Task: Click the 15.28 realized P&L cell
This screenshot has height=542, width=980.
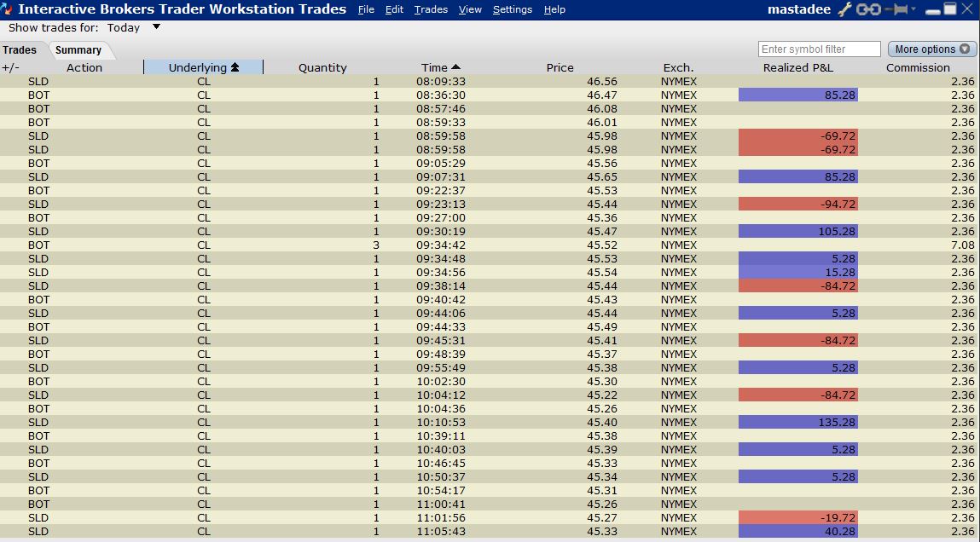Action: (x=798, y=272)
